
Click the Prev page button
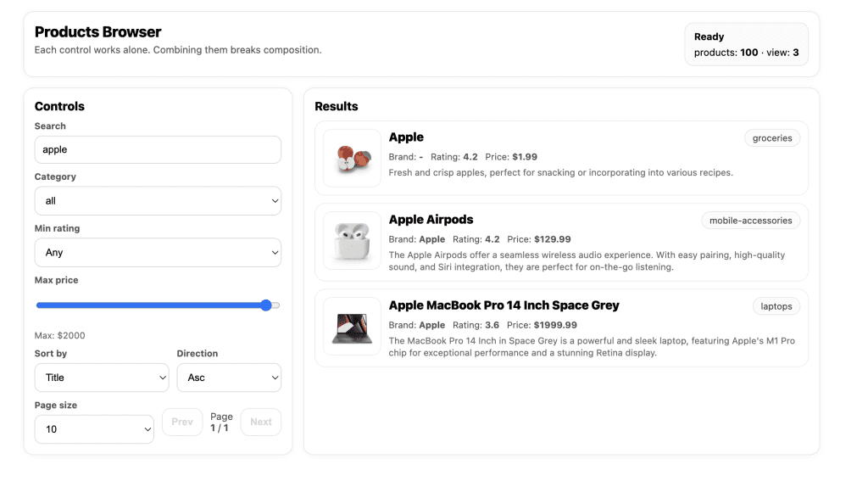(182, 423)
